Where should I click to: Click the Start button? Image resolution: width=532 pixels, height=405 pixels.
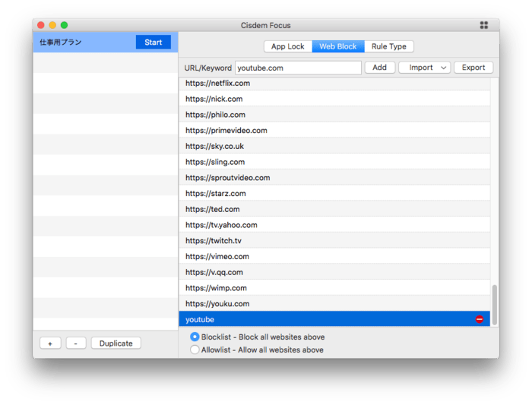[x=154, y=42]
